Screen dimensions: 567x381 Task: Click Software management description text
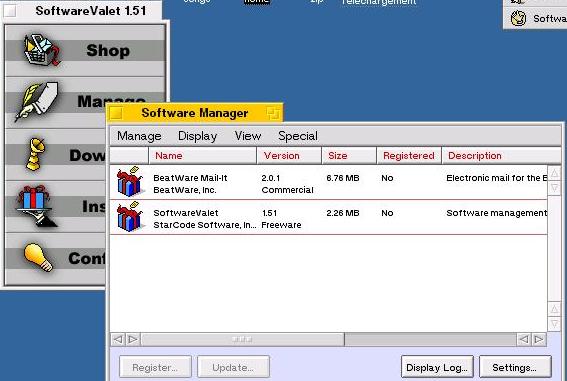click(496, 213)
